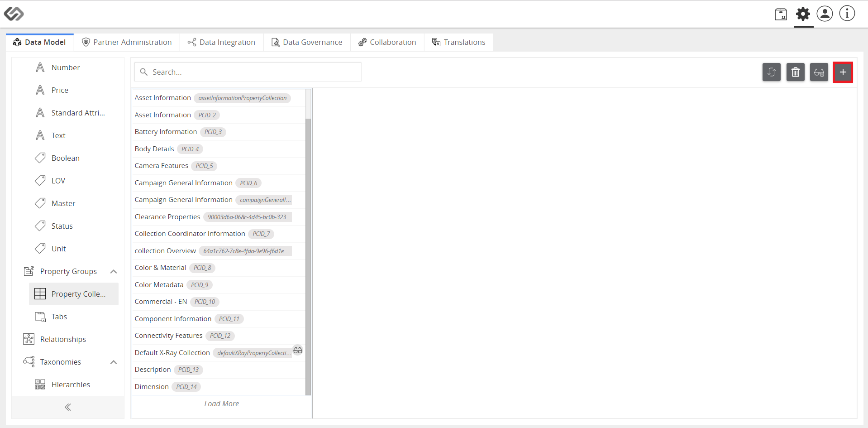Select Battery Information row
The height and width of the screenshot is (428, 868).
click(219, 132)
